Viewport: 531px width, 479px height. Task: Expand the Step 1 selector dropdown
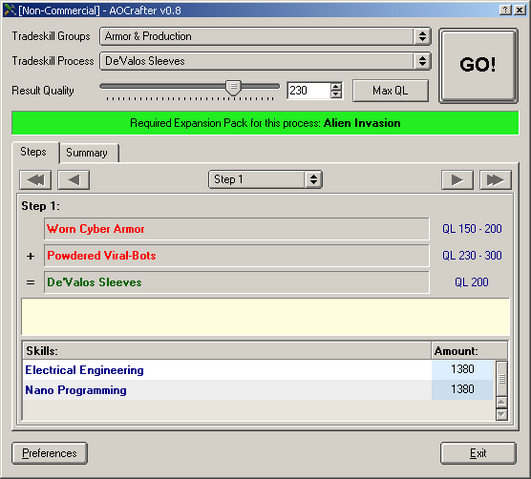[265, 180]
